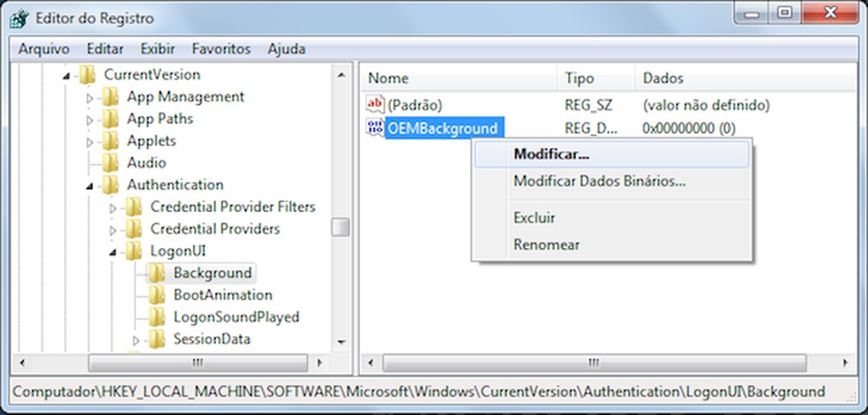The height and width of the screenshot is (415, 868).
Task: Click tree pane horizontal scroll right arrow
Action: click(320, 364)
